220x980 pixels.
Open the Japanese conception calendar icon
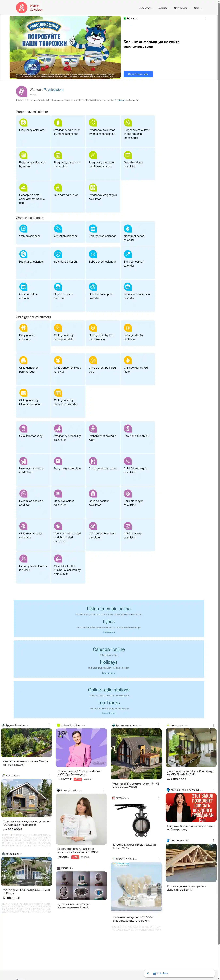[128, 287]
